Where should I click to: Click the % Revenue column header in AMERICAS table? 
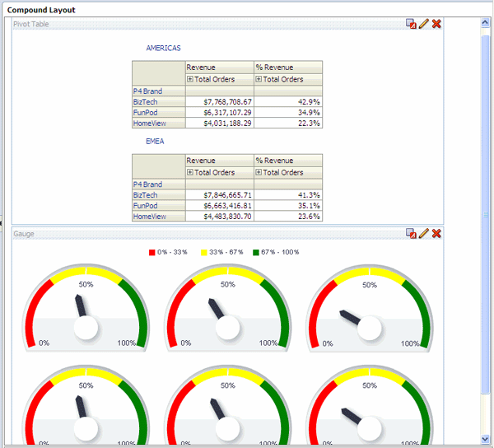[x=288, y=68]
